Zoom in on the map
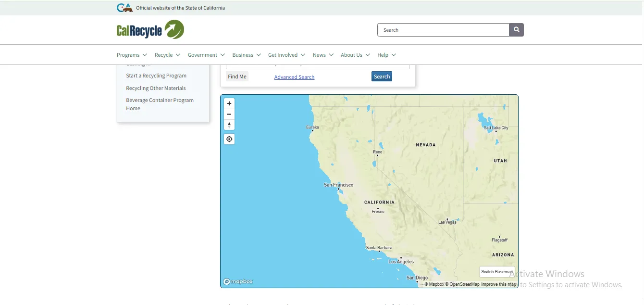Image resolution: width=644 pixels, height=305 pixels. [x=229, y=103]
